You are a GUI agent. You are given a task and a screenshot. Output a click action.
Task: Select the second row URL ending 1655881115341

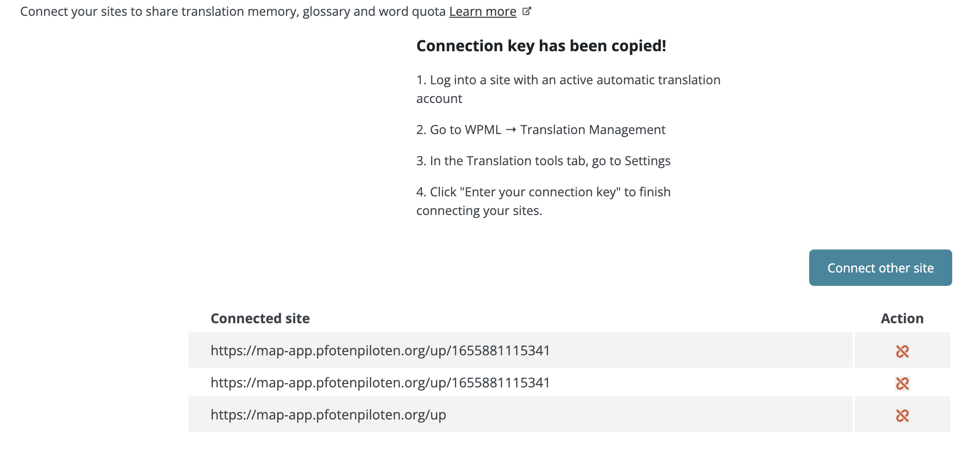(x=380, y=383)
